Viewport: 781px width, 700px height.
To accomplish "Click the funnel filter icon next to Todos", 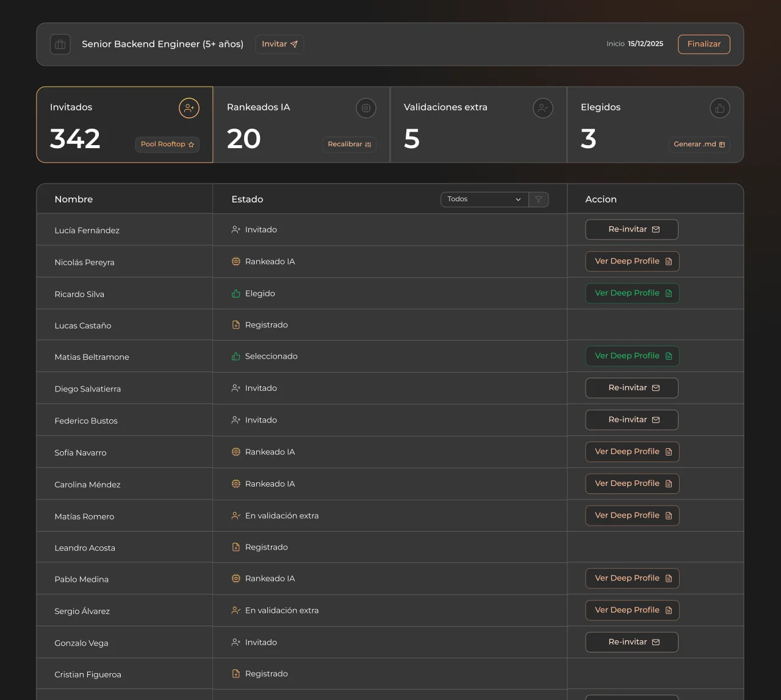I will (539, 199).
